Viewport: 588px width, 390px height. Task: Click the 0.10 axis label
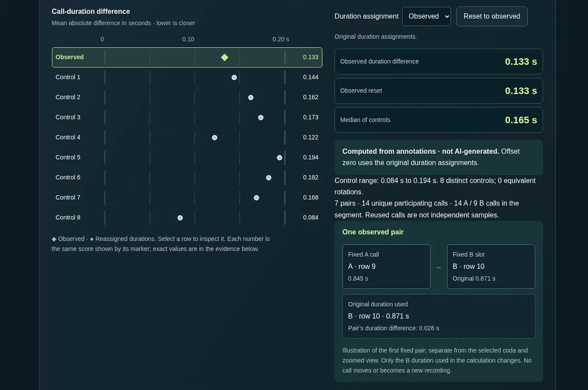(188, 39)
